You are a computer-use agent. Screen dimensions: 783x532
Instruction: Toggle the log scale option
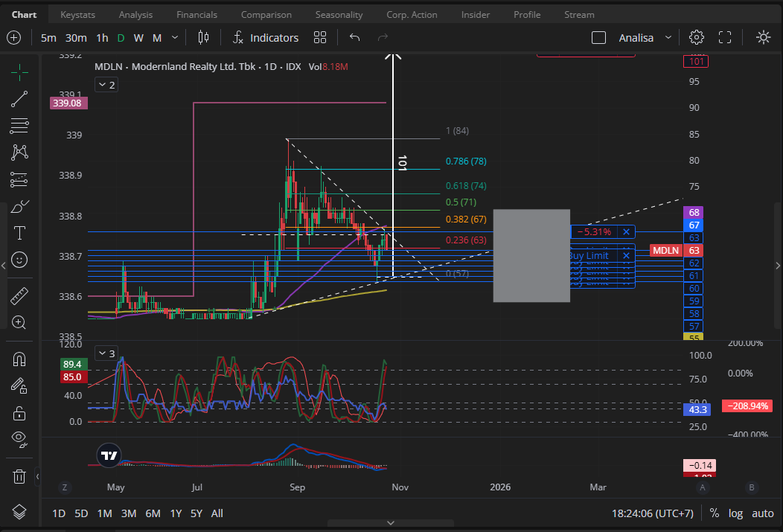click(735, 513)
